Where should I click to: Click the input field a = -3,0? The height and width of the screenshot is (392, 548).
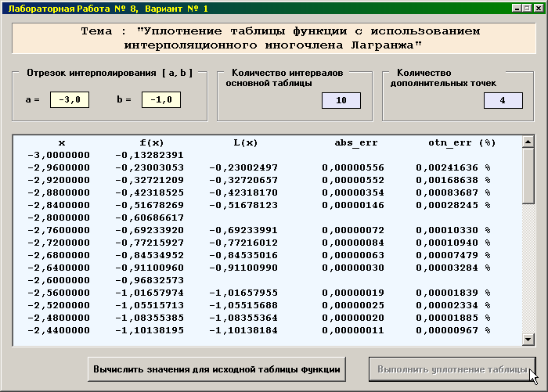pyautogui.click(x=70, y=99)
